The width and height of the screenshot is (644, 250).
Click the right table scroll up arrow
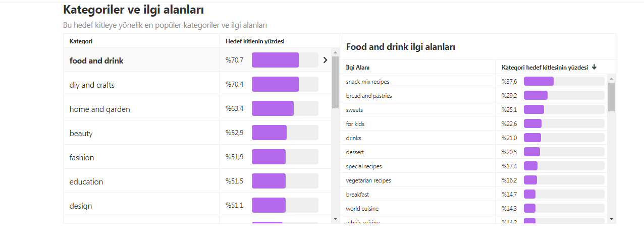click(612, 78)
